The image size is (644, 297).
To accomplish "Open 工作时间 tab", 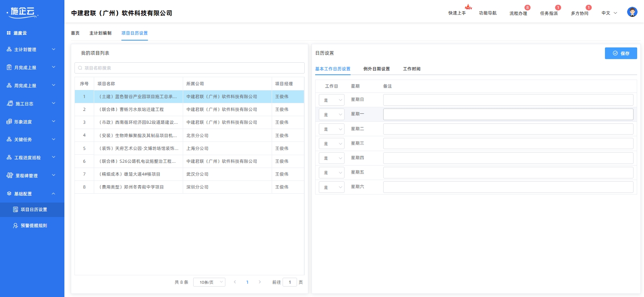I will (x=412, y=69).
